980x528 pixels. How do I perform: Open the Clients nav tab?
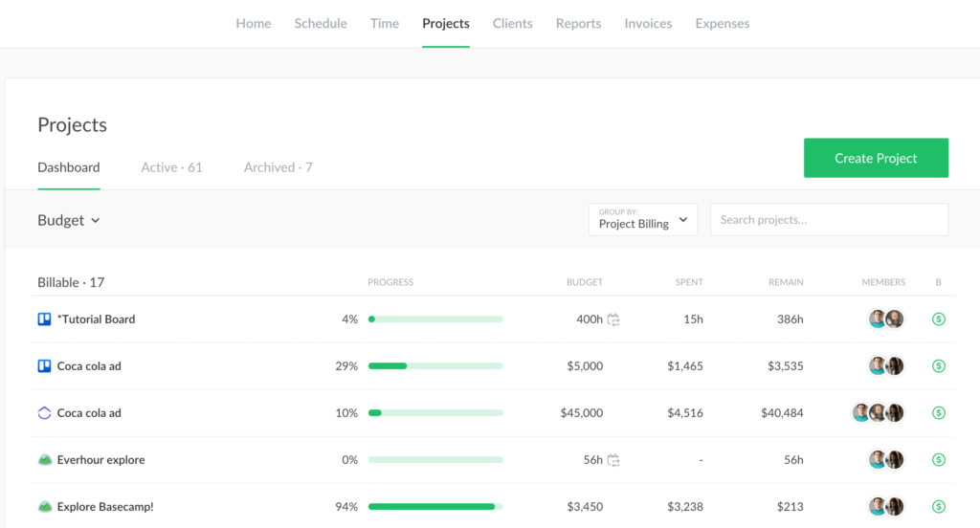pyautogui.click(x=513, y=23)
